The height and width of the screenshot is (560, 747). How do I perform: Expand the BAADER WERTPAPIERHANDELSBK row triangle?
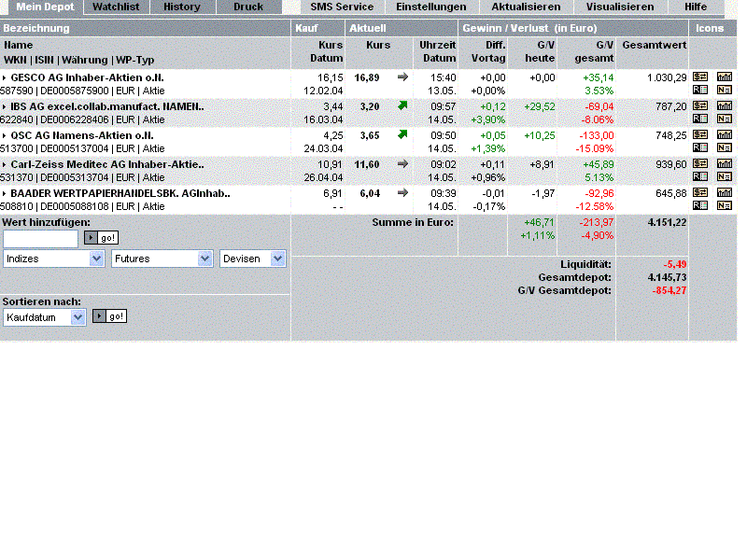5,194
